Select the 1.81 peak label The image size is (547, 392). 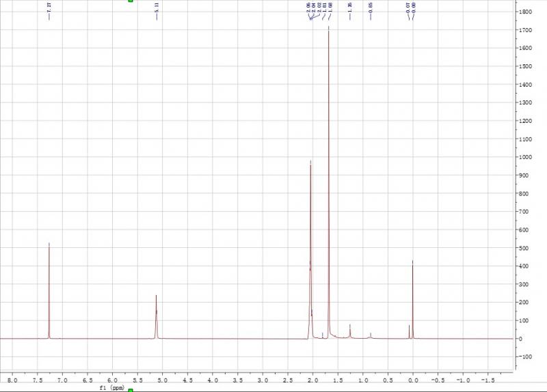pos(324,8)
